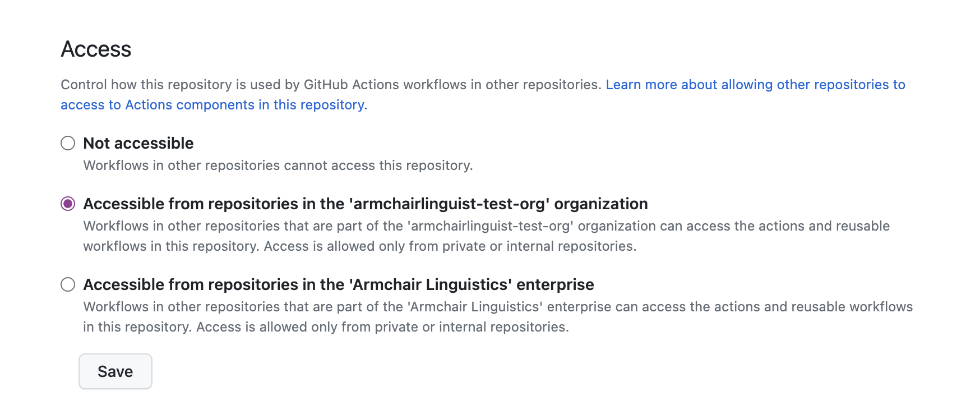The width and height of the screenshot is (980, 414).
Task: Click the enterprise option description text
Action: point(498,316)
